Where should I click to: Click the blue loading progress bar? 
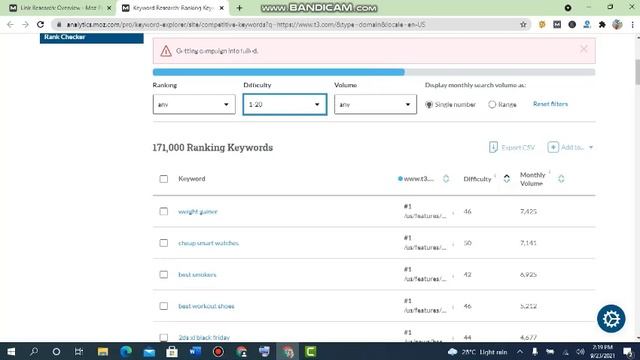(x=279, y=72)
